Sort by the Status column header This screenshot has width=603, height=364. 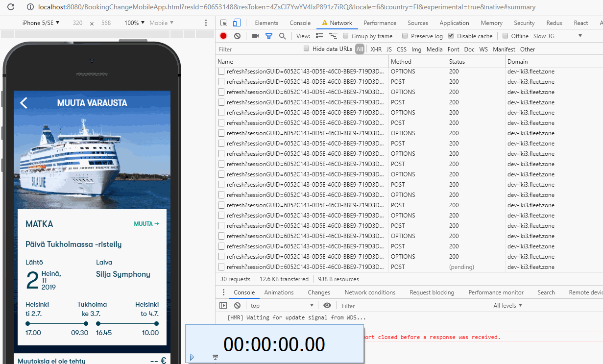coord(476,62)
